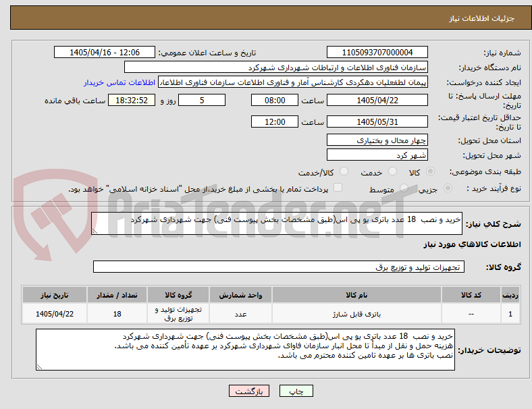Screen dimensions: 532x409
Task: Select the کالا radio button
Action: point(430,171)
